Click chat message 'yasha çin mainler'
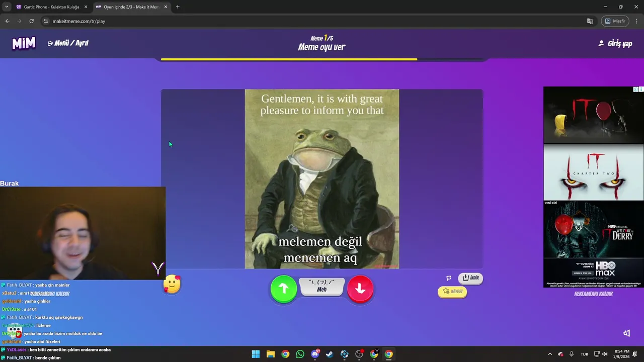 click(x=52, y=285)
